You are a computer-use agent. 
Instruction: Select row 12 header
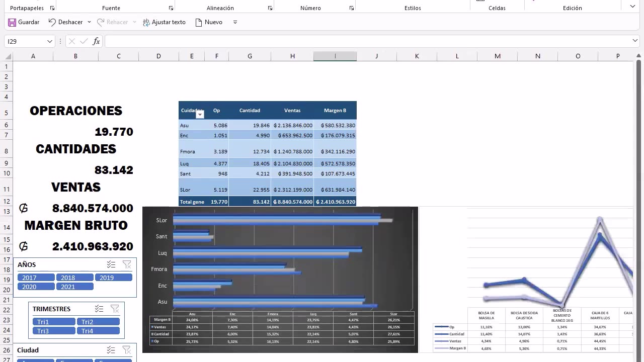[x=7, y=201]
